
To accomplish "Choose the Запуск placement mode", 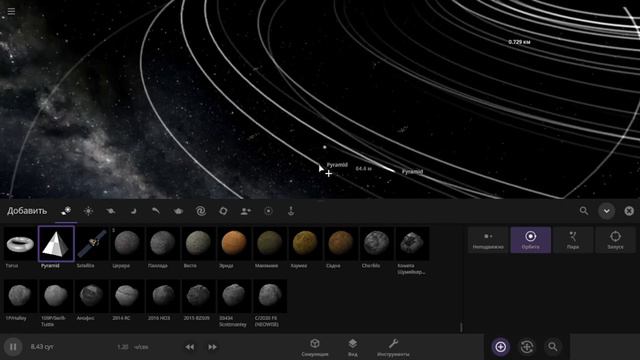I will [x=616, y=240].
